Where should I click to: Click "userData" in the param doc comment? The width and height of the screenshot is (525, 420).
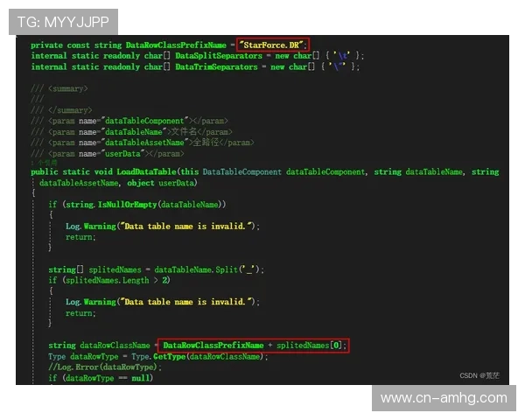[x=122, y=154]
